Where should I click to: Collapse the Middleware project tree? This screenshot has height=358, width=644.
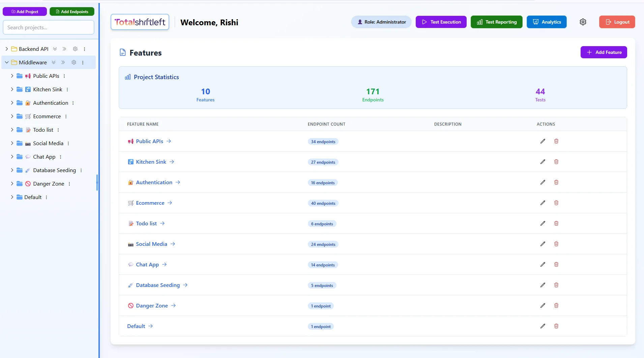click(x=7, y=62)
